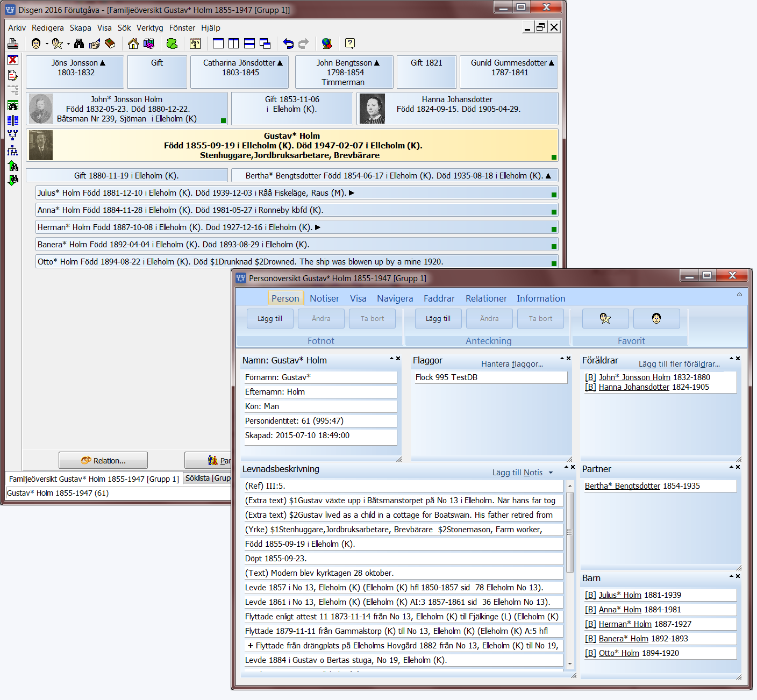Click Lägg till in the Fotnot group
Image resolution: width=757 pixels, height=700 pixels.
(x=270, y=318)
